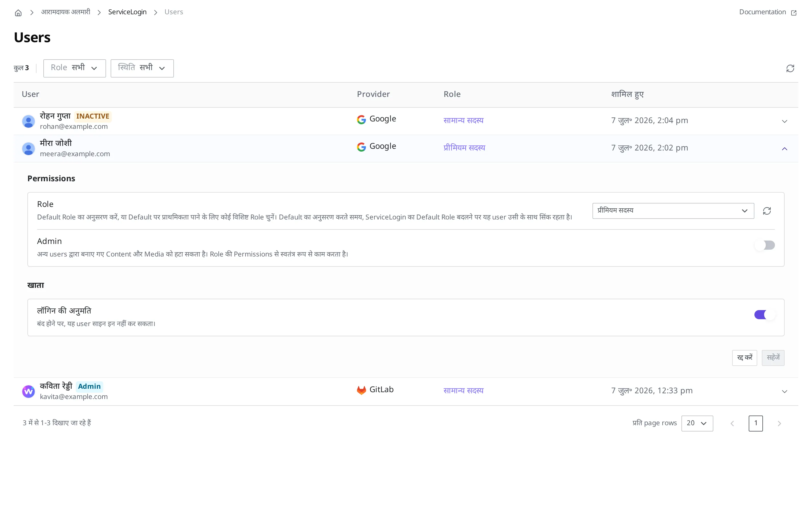Viewport: 812px width, 513px height.
Task: Open सामान्य सदस्य role link for कविता रेड्डी
Action: (463, 391)
